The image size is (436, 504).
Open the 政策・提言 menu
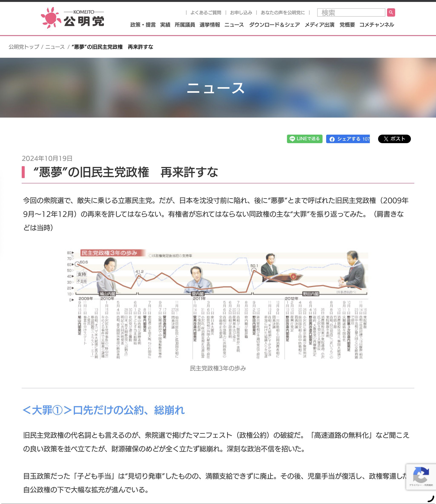tap(143, 25)
